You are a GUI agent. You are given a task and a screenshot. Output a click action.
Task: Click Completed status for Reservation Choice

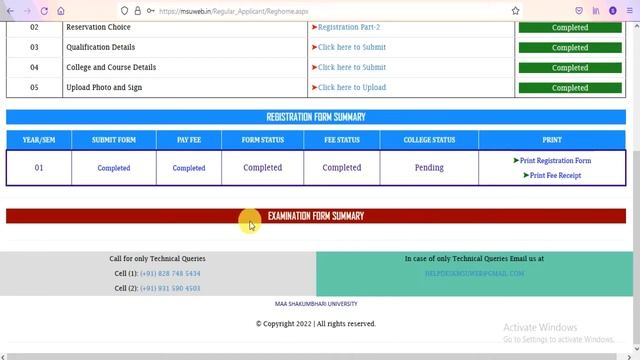click(x=570, y=27)
